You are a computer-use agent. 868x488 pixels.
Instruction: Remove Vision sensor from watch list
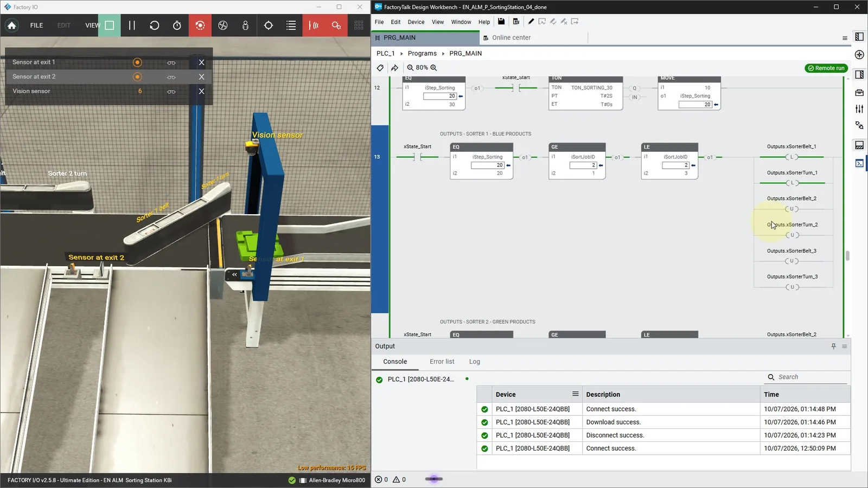201,91
